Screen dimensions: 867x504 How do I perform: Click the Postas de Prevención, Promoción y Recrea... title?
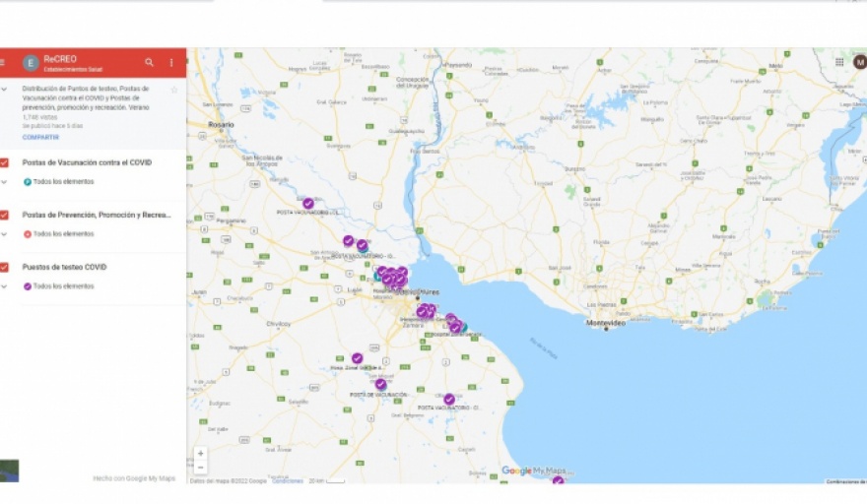[97, 215]
